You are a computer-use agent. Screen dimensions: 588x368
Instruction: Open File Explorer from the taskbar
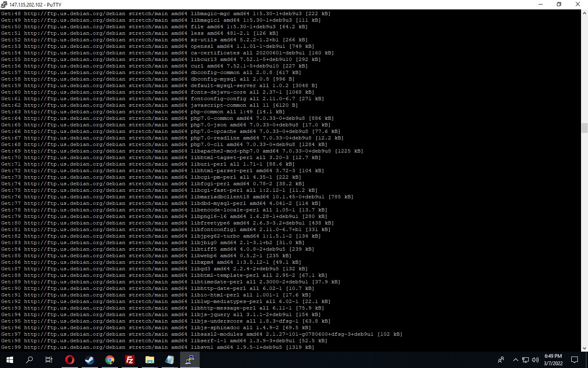[149, 360]
